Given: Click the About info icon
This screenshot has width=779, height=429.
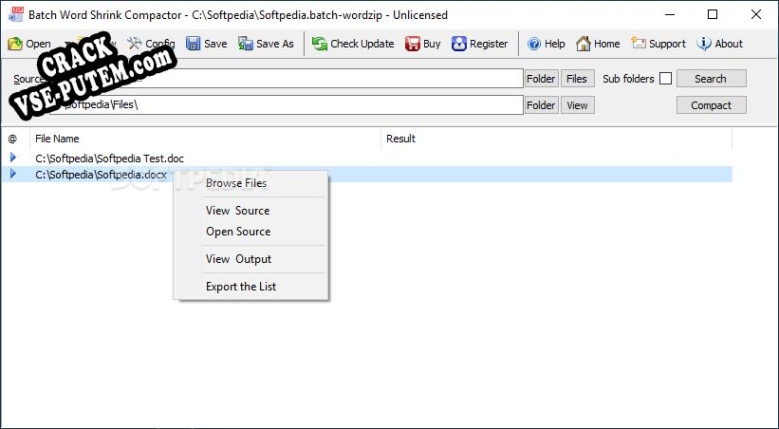Looking at the screenshot, I should 704,44.
